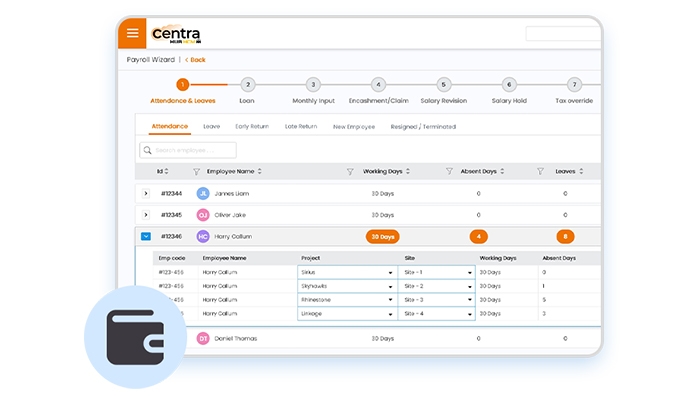Click the Working Days filter icon
Viewport: 700px width, 400px height.
pos(350,171)
